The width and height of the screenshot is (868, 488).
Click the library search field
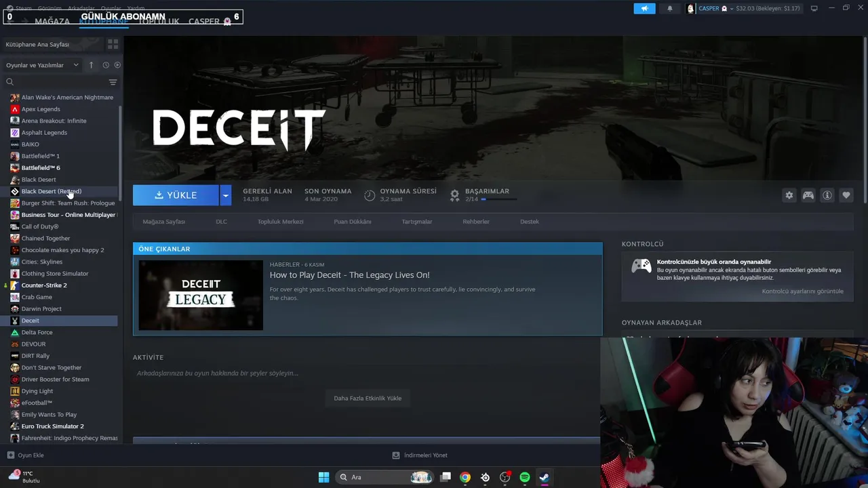(x=56, y=82)
